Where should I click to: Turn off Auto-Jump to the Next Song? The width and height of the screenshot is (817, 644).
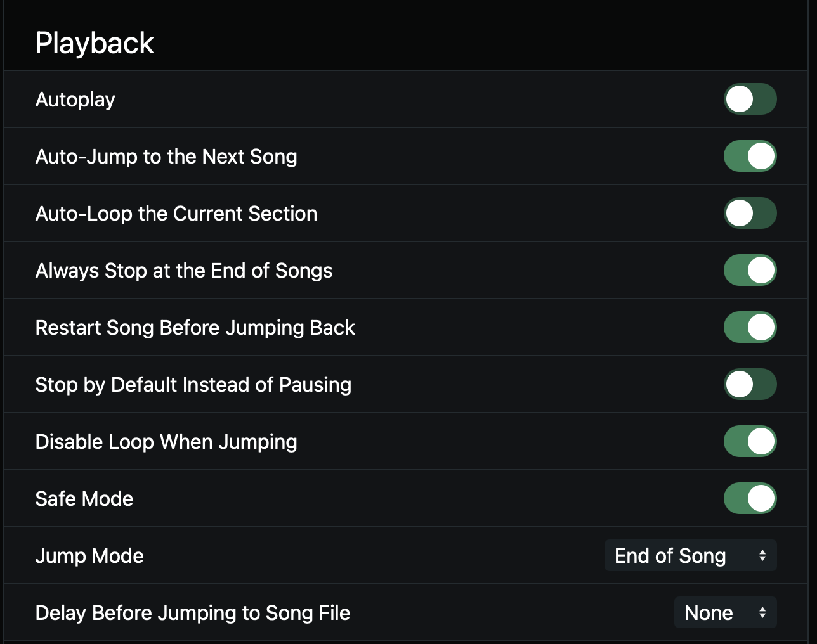pyautogui.click(x=750, y=156)
